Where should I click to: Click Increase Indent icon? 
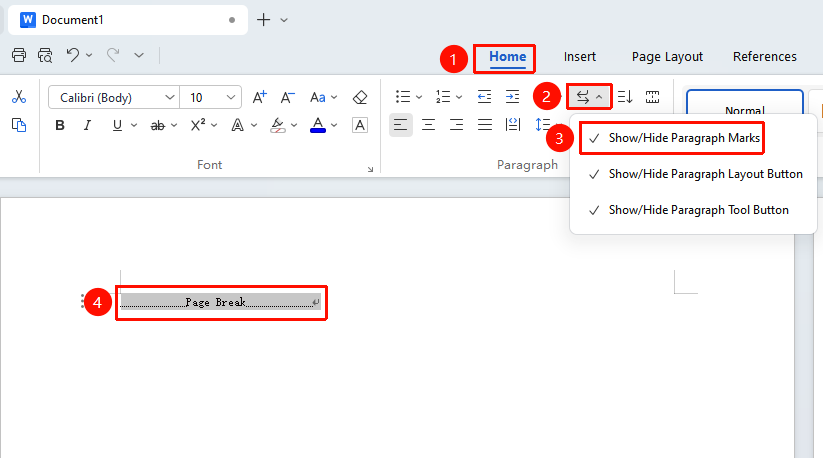coord(512,97)
